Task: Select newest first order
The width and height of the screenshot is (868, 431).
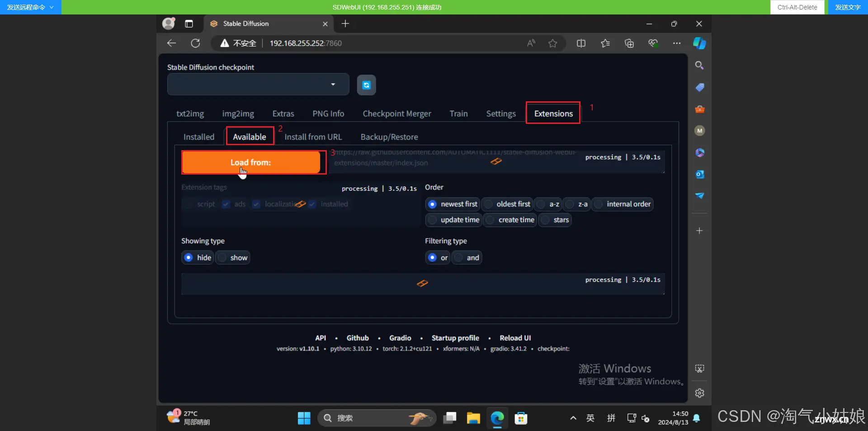Action: [x=453, y=204]
